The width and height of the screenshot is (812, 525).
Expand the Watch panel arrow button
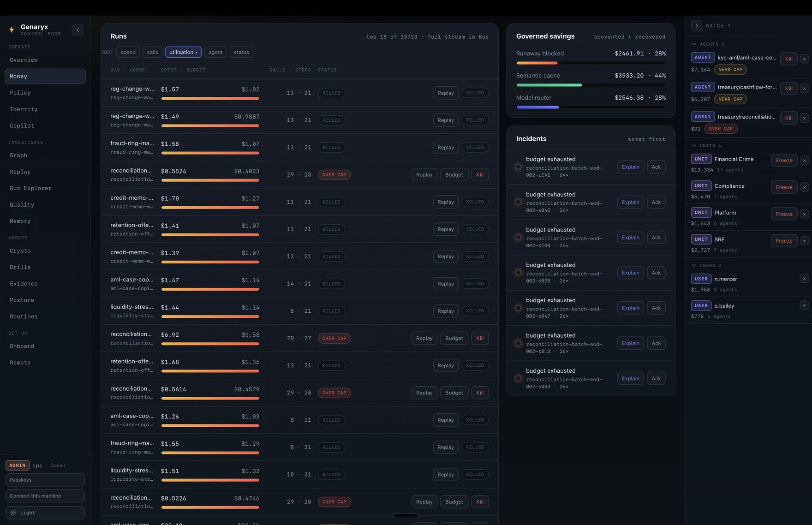click(x=697, y=26)
